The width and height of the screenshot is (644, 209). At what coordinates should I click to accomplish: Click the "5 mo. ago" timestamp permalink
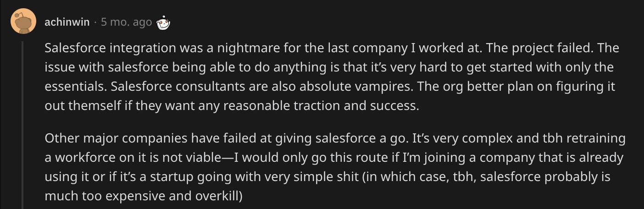point(126,22)
